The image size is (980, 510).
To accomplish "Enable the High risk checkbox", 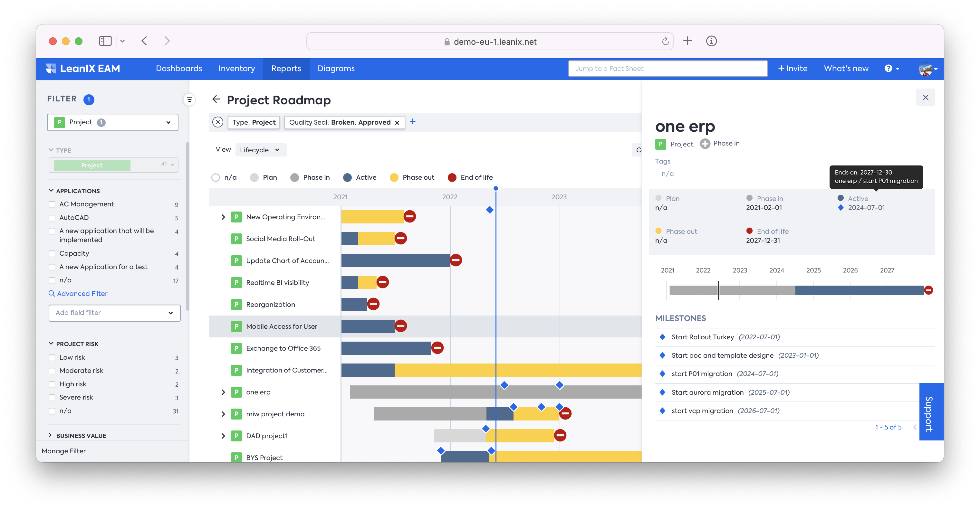I will tap(52, 384).
